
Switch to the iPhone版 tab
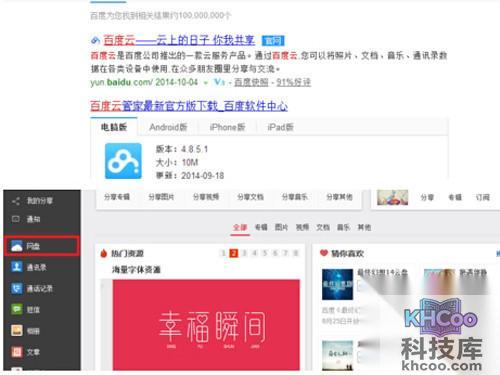click(x=228, y=127)
